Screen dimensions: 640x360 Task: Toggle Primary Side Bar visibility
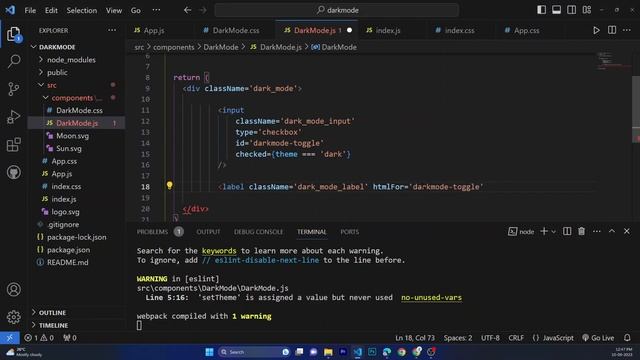tap(542, 10)
